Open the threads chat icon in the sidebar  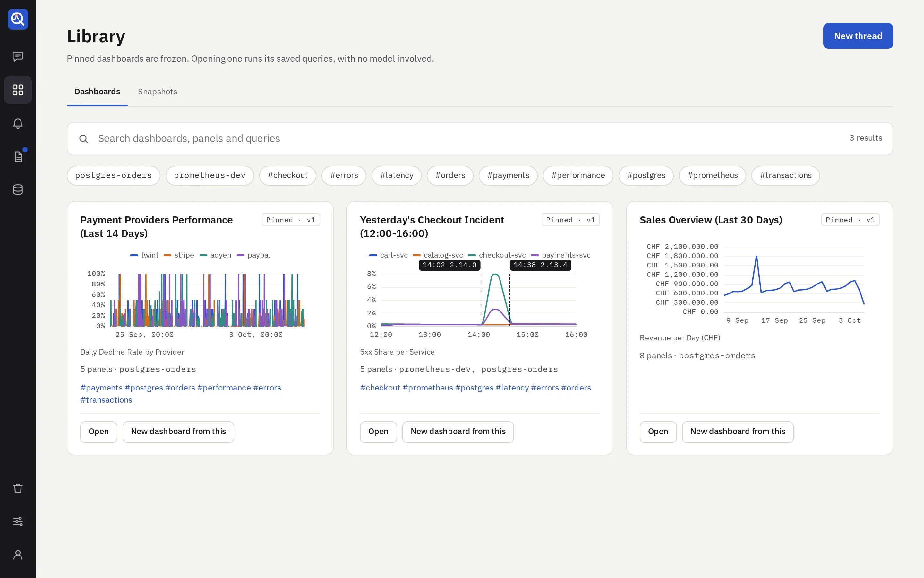pos(18,57)
